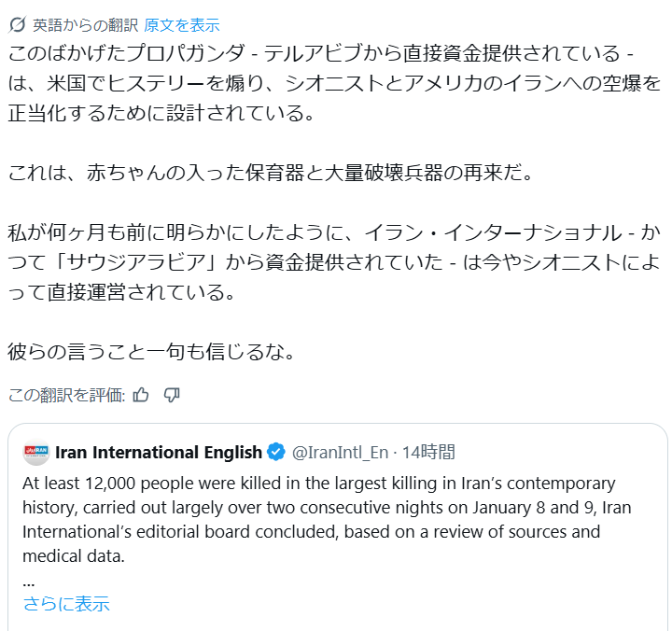Click the @IranIntl_En handle

tap(340, 453)
